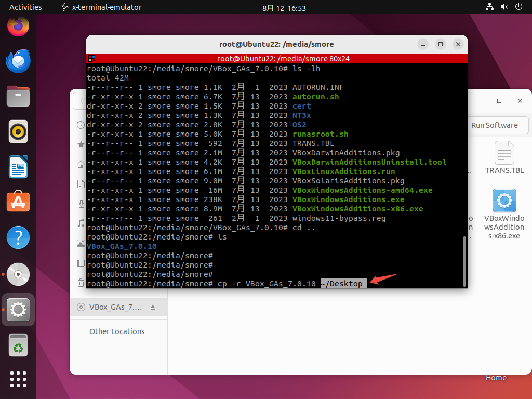Viewport: 532px width, 399px height.
Task: Click VBoxWindowsAdditions-amd64.exe in terminal listing
Action: pyautogui.click(x=362, y=190)
